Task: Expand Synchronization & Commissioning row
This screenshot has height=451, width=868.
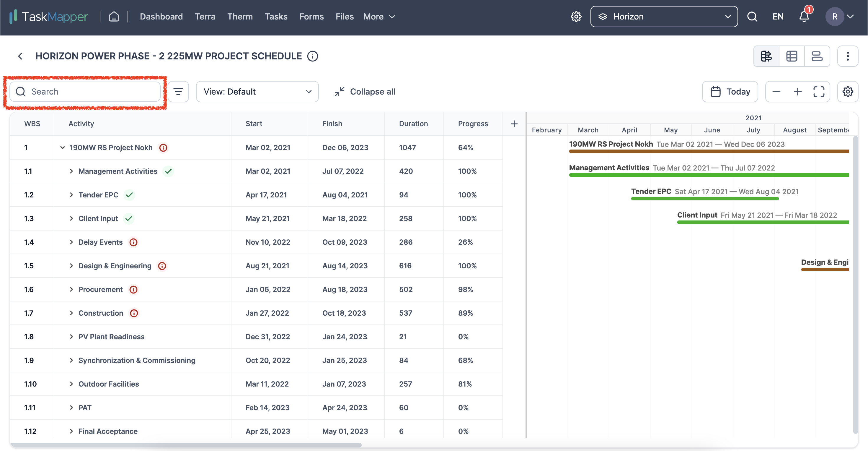Action: click(71, 360)
